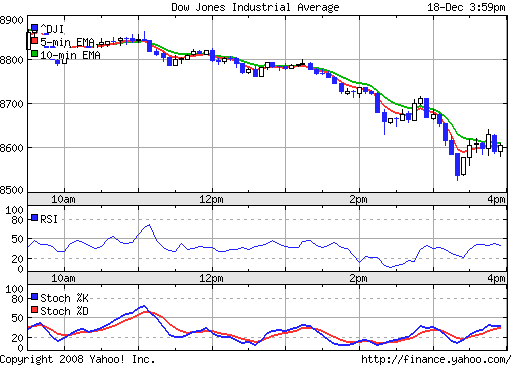Click the 12pm label under the RSI chart
512x365 pixels.
pyautogui.click(x=211, y=278)
